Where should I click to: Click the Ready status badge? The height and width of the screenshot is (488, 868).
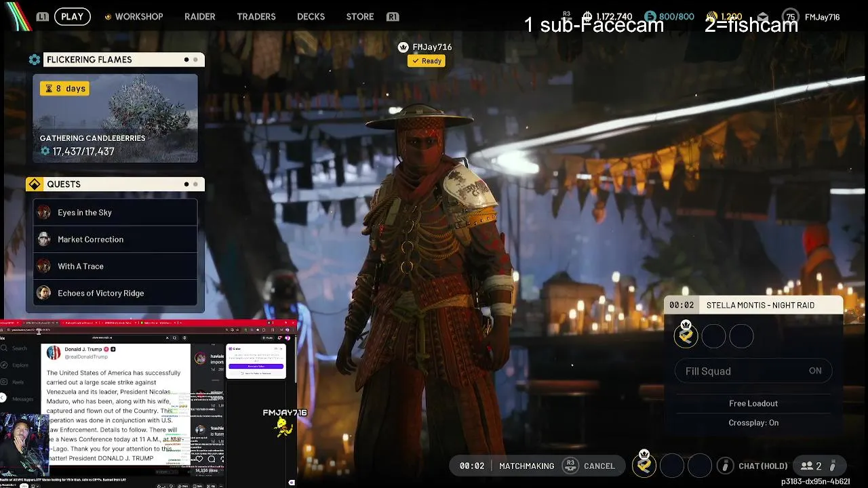pyautogui.click(x=427, y=61)
